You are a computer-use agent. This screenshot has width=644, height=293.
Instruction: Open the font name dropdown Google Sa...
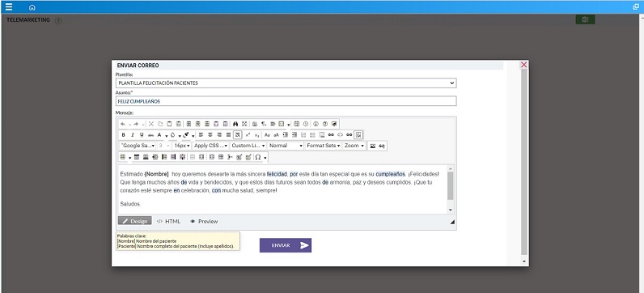click(x=138, y=146)
